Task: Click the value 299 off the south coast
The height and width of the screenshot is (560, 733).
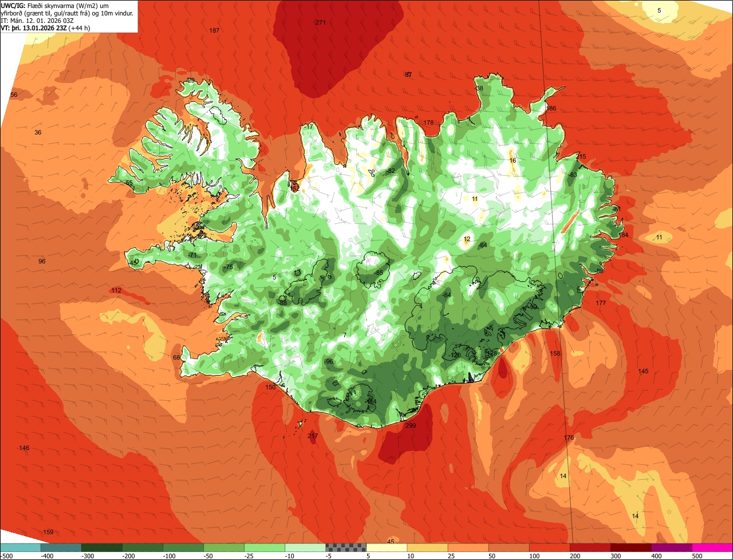Action: [x=411, y=425]
